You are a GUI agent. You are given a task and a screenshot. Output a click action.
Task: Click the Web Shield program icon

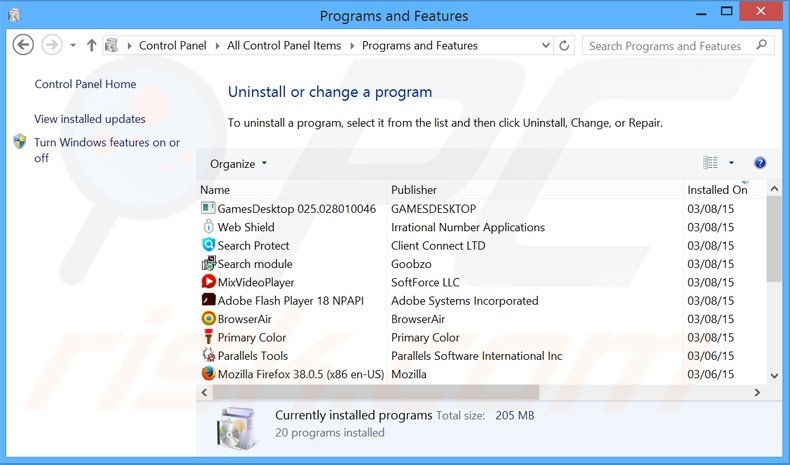click(x=208, y=227)
